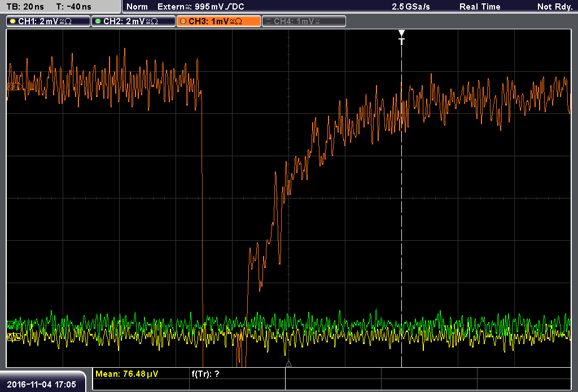Click the 2.5 GSa/s sample rate readout

point(411,7)
